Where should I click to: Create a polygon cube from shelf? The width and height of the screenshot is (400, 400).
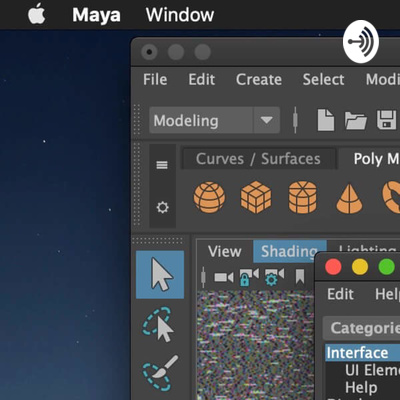coord(256,197)
